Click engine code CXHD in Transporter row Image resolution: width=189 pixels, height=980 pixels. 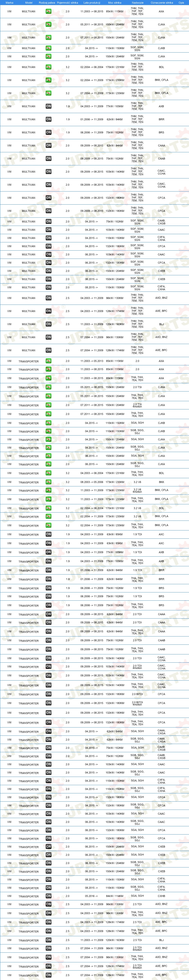[x=161, y=896]
